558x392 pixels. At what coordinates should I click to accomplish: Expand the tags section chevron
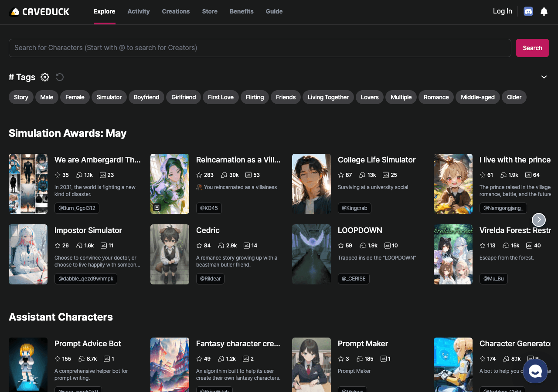point(544,77)
